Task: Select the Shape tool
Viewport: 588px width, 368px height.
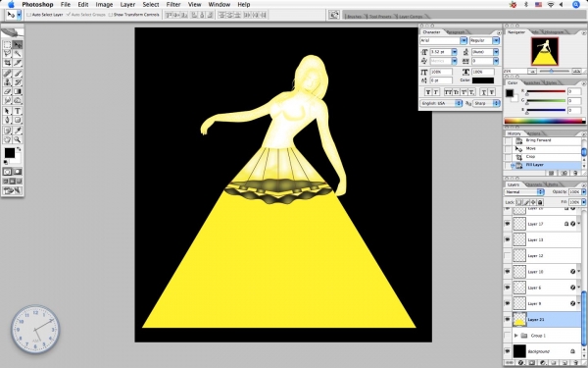Action: click(x=18, y=120)
